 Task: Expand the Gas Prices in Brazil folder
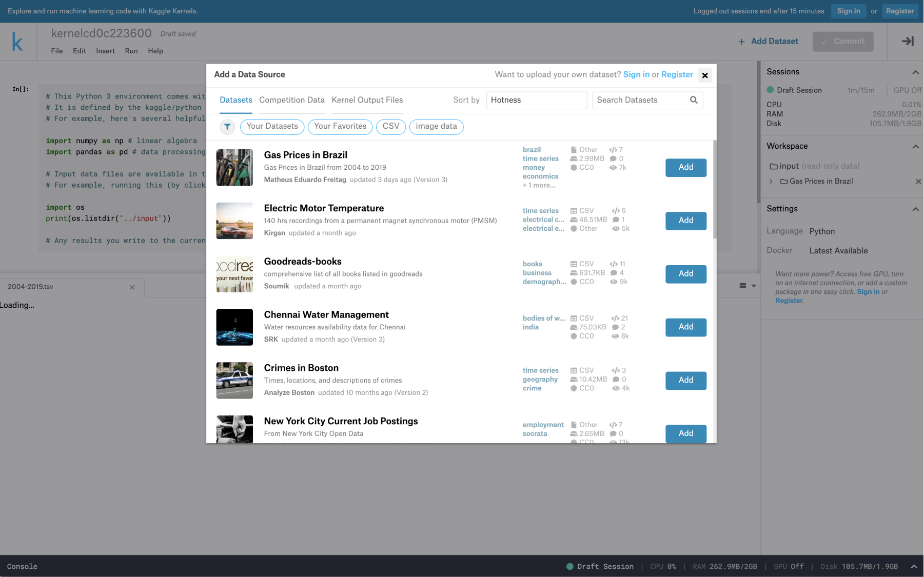pyautogui.click(x=771, y=182)
